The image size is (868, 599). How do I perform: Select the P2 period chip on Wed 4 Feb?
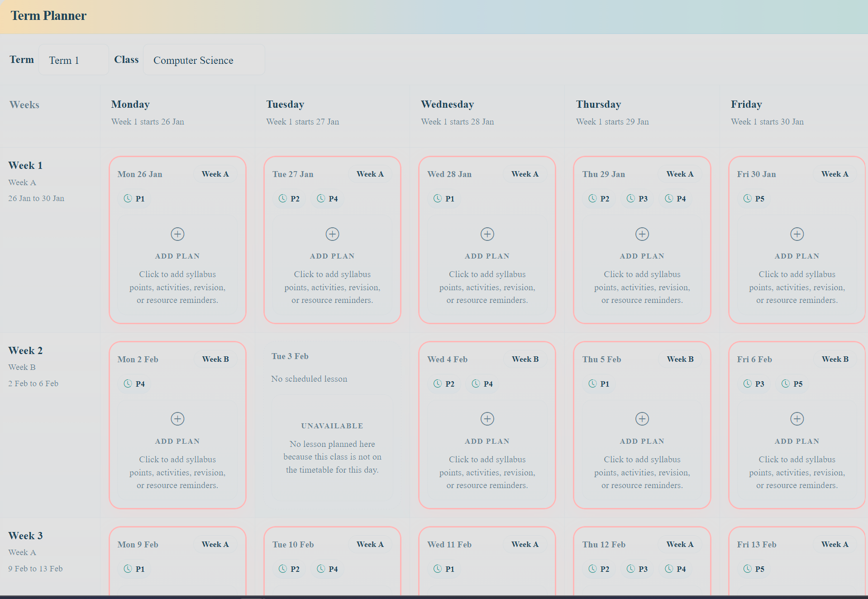tap(444, 383)
